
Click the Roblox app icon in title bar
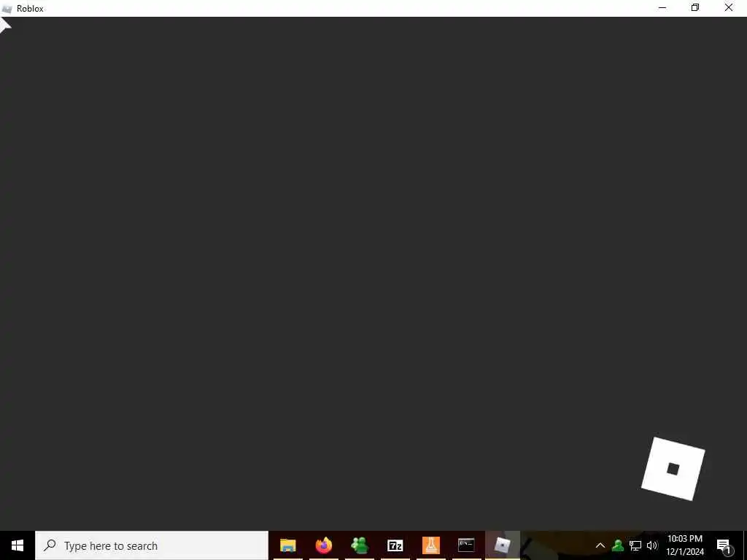(x=7, y=9)
